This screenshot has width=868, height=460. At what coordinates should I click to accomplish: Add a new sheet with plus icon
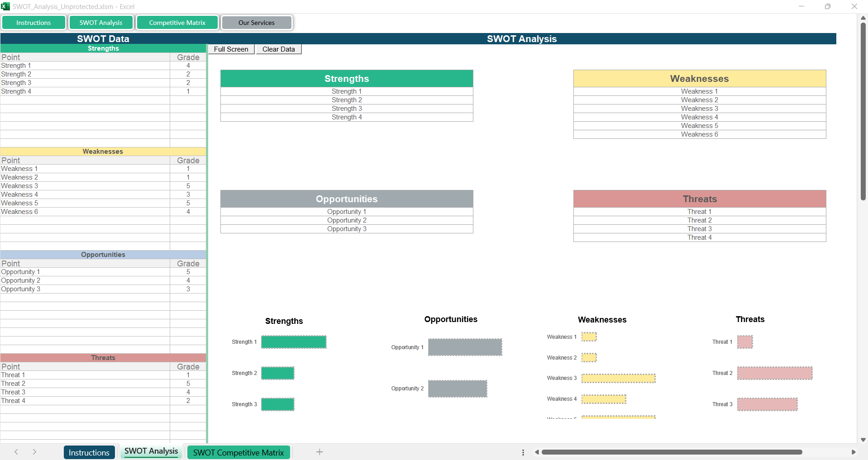320,452
